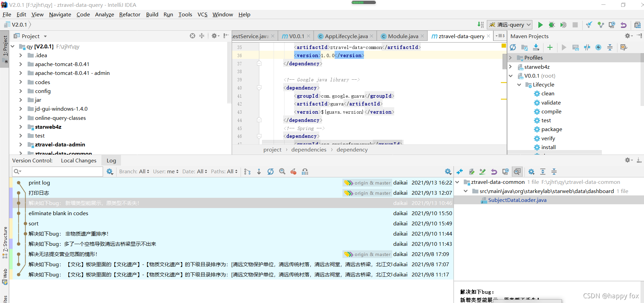Switch to the AppLifecycle.java editor tab
The height and width of the screenshot is (303, 644).
pyautogui.click(x=346, y=36)
